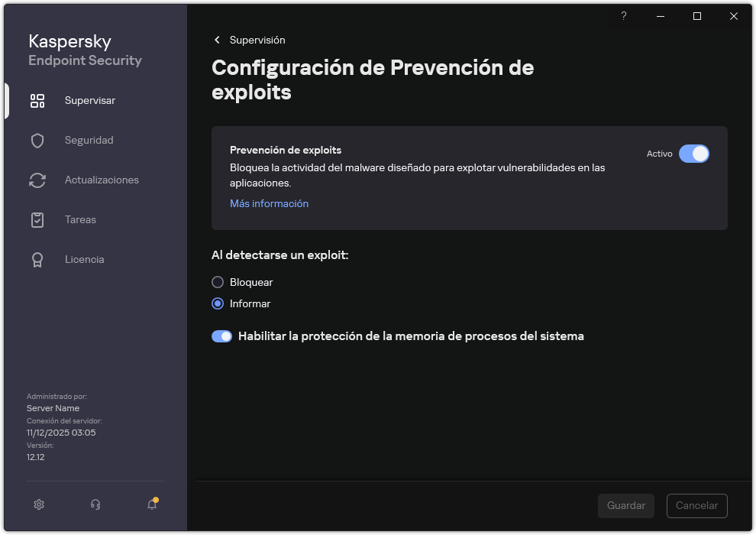Cancel the current changes
This screenshot has height=535, width=756.
point(696,505)
